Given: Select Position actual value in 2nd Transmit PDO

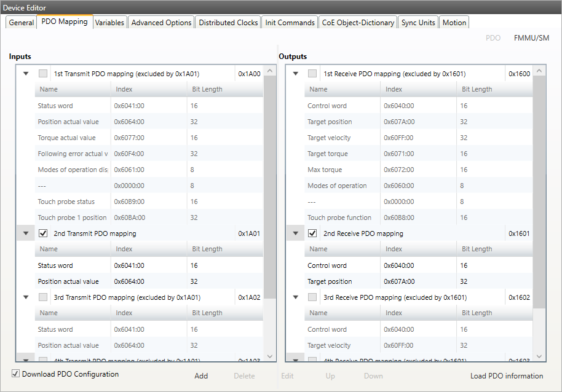Looking at the screenshot, I should tap(68, 281).
